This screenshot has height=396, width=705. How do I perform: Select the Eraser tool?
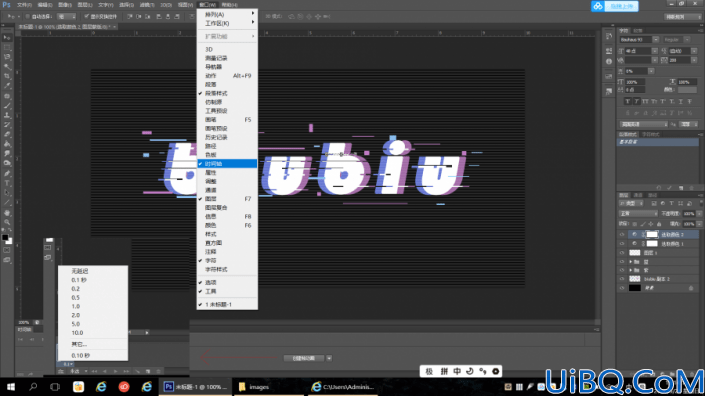pyautogui.click(x=7, y=134)
